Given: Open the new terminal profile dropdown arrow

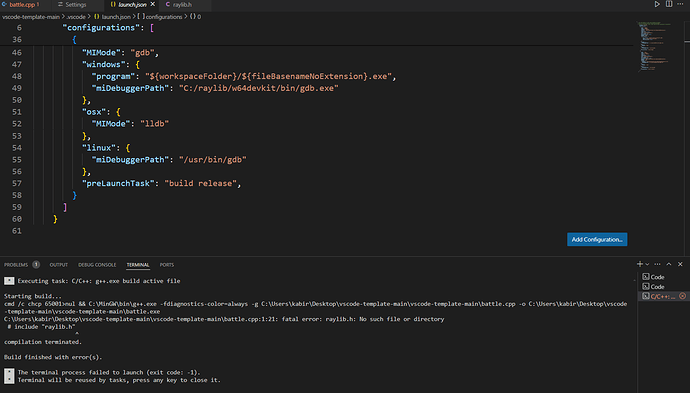Looking at the screenshot, I should pos(647,264).
